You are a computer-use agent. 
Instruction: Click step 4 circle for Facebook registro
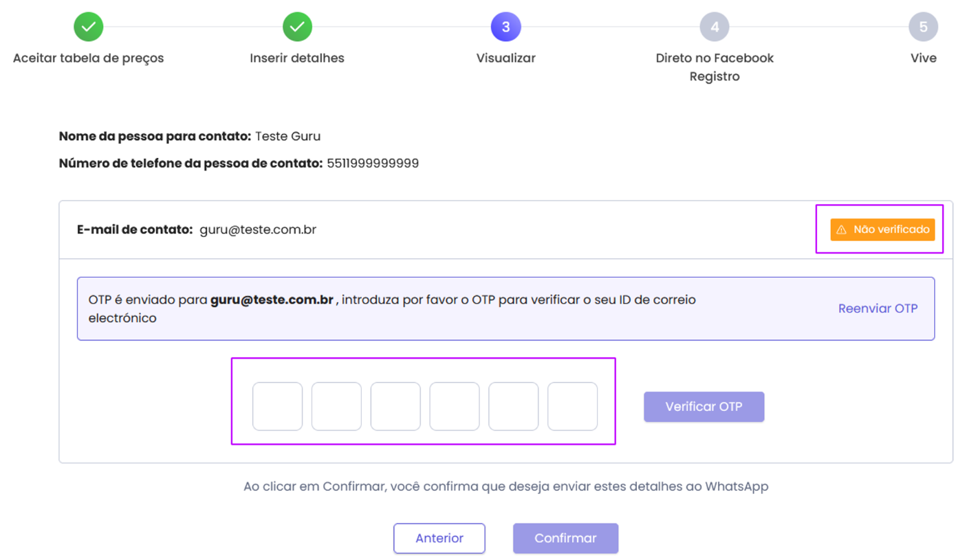[x=715, y=27]
